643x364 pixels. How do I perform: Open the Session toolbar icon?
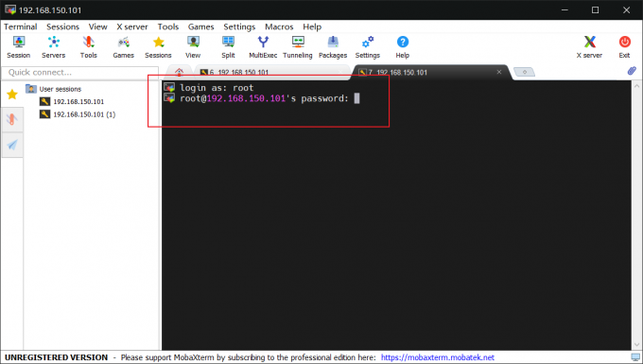19,47
